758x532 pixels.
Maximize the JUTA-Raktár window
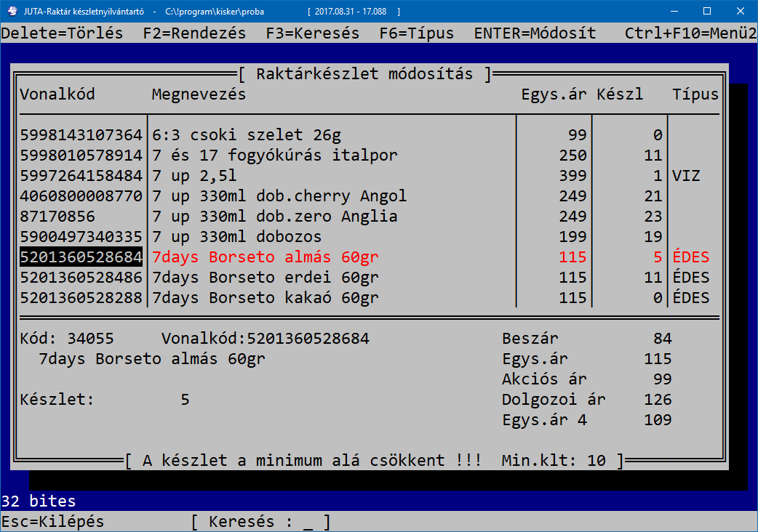[706, 12]
